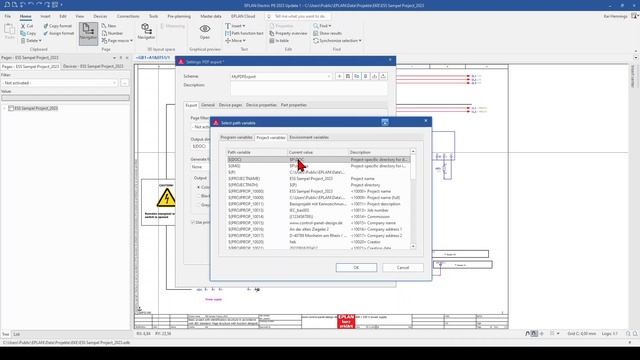Open the Synchronize selection dropdown
Image resolution: width=640 pixels, height=360 pixels.
click(x=360, y=40)
